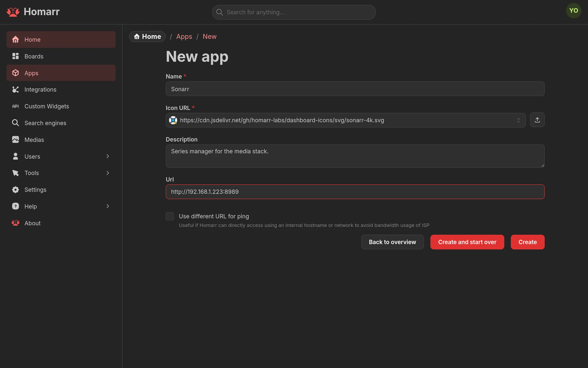Click the Sonarr icon preview in Icon URL field

point(173,120)
